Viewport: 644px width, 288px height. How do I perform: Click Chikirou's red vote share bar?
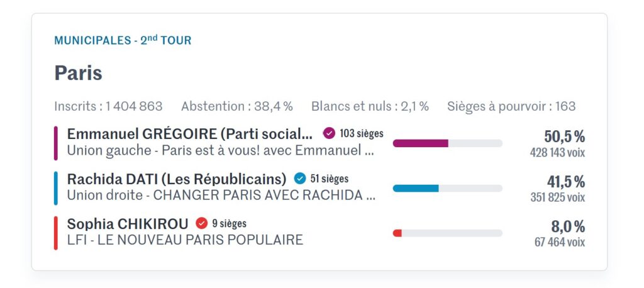(397, 233)
